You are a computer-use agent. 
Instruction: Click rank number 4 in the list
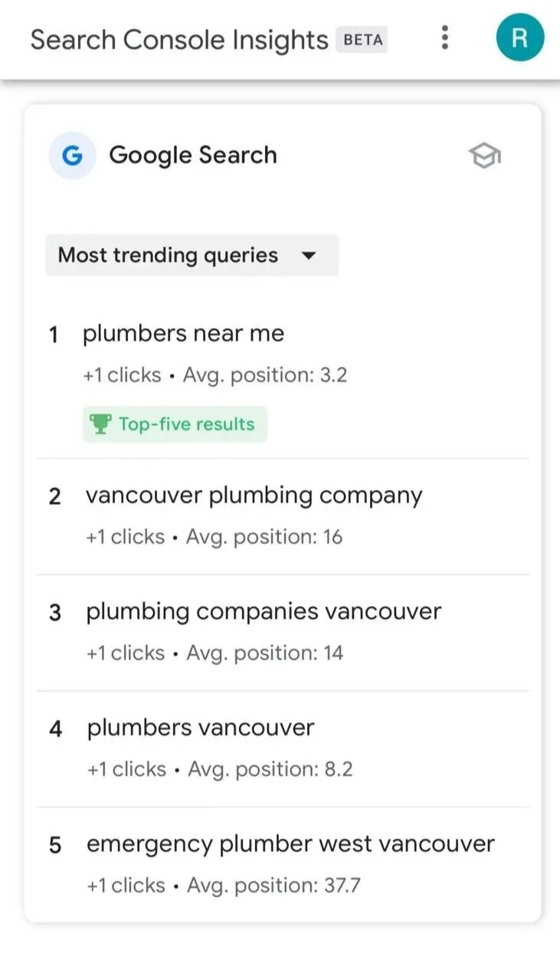click(x=55, y=729)
